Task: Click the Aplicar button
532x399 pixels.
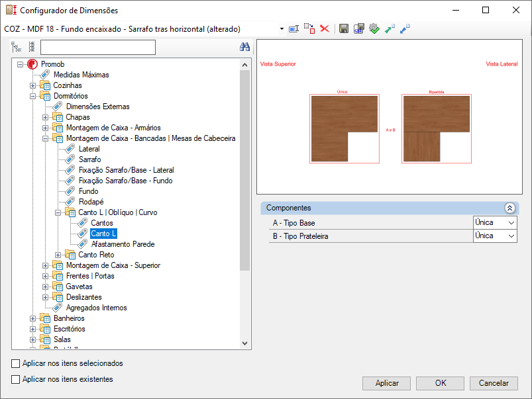Action: [386, 383]
